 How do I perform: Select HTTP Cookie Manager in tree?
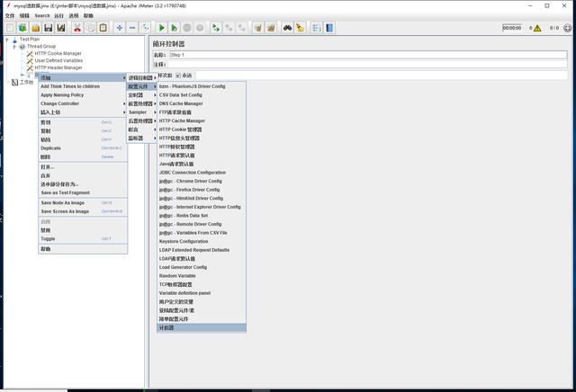coord(58,53)
